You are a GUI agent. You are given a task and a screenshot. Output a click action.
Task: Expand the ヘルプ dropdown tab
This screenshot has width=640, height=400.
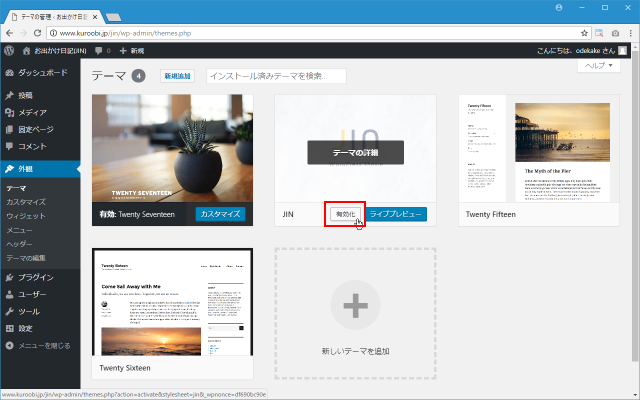[x=599, y=66]
